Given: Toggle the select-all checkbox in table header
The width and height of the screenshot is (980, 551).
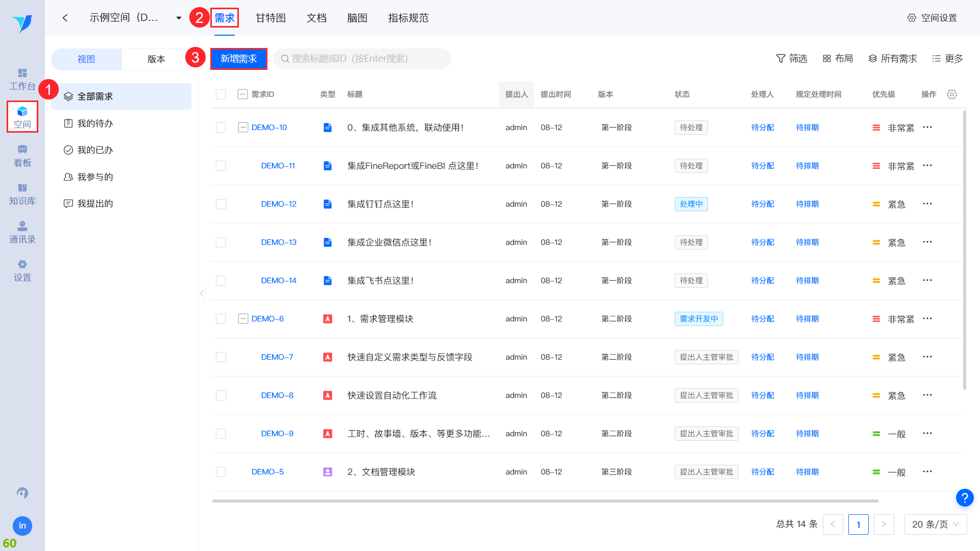Looking at the screenshot, I should pos(221,94).
